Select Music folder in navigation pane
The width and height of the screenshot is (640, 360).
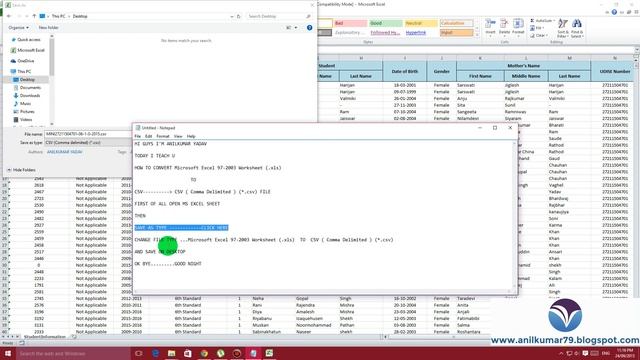(22, 104)
